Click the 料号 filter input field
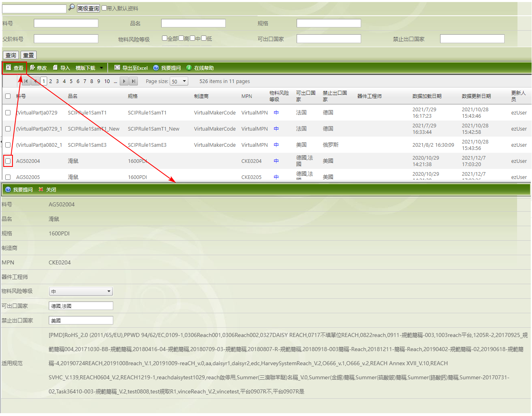The height and width of the screenshot is (416, 532). [66, 23]
